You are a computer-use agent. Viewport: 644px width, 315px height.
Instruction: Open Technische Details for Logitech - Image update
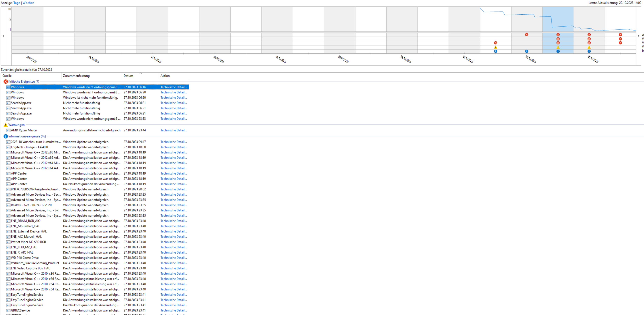[173, 147]
